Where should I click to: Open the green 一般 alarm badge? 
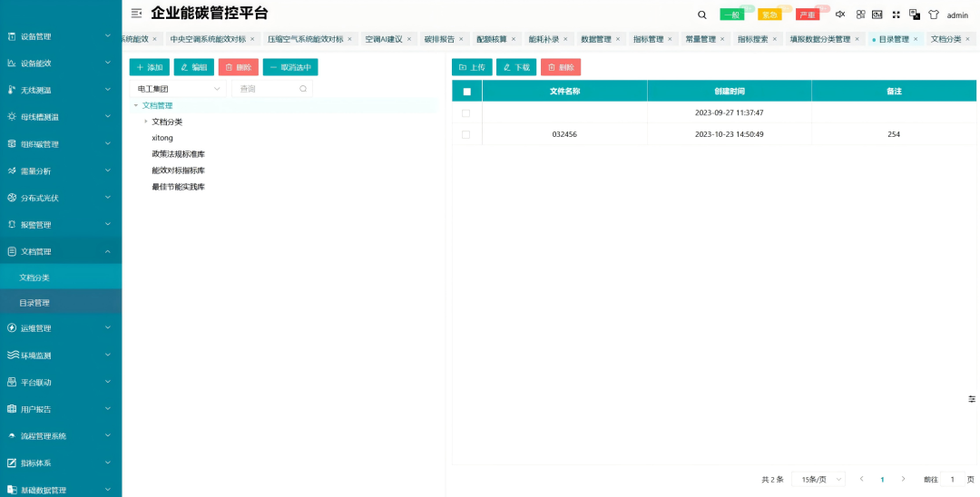tap(732, 15)
